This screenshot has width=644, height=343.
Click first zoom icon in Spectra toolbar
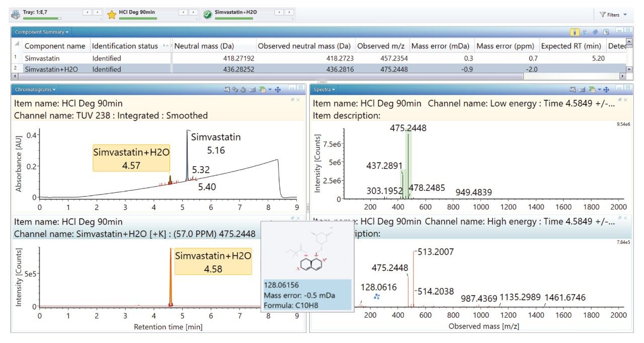point(572,89)
